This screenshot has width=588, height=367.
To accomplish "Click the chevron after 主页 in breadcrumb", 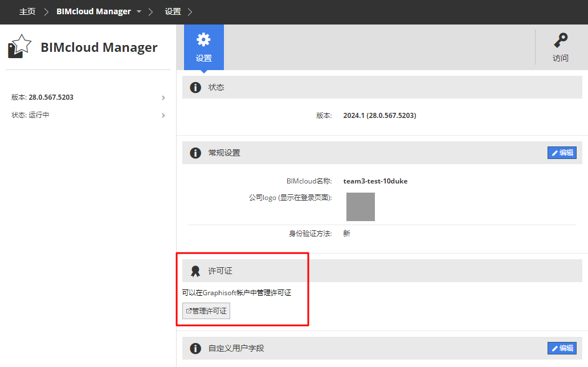I will coord(46,12).
